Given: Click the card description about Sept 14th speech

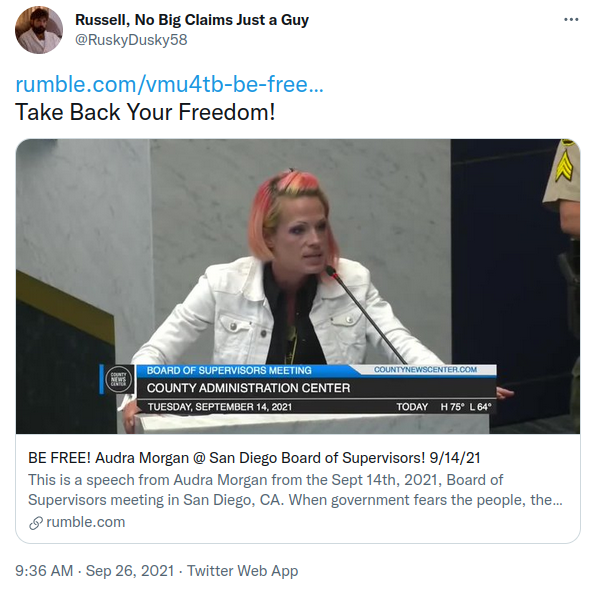Looking at the screenshot, I should pos(295,489).
